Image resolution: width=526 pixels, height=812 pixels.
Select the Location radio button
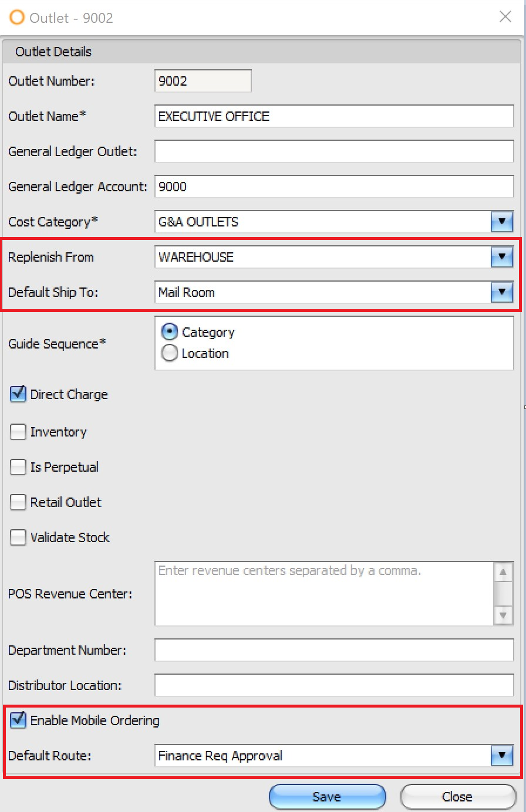[x=169, y=353]
